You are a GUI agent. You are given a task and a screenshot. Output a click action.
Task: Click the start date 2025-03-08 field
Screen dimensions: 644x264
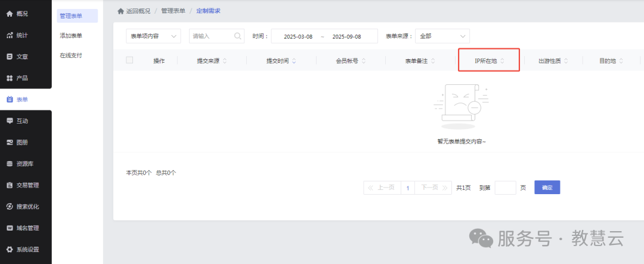pyautogui.click(x=298, y=36)
